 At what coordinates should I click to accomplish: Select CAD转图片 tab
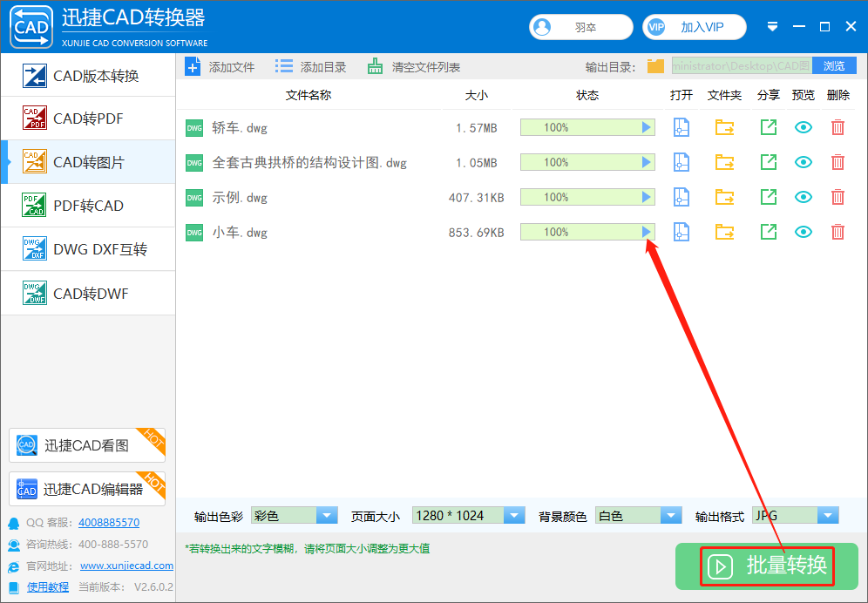pyautogui.click(x=89, y=162)
